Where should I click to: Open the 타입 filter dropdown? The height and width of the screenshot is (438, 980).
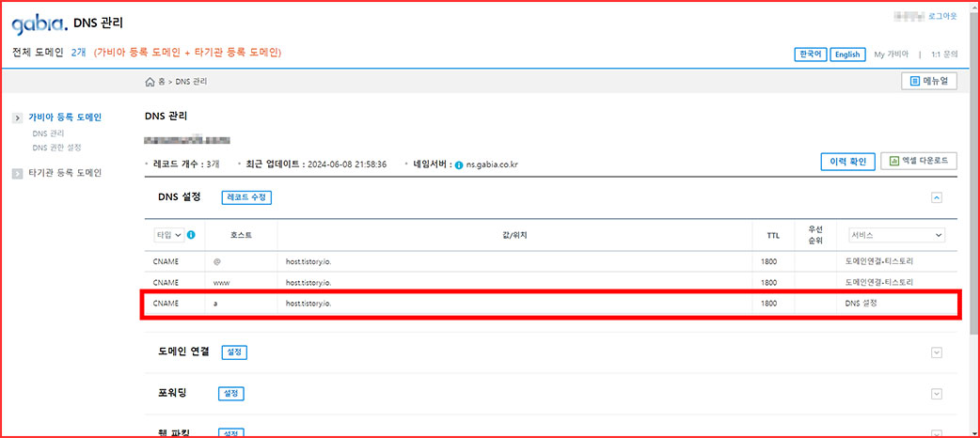tap(168, 235)
